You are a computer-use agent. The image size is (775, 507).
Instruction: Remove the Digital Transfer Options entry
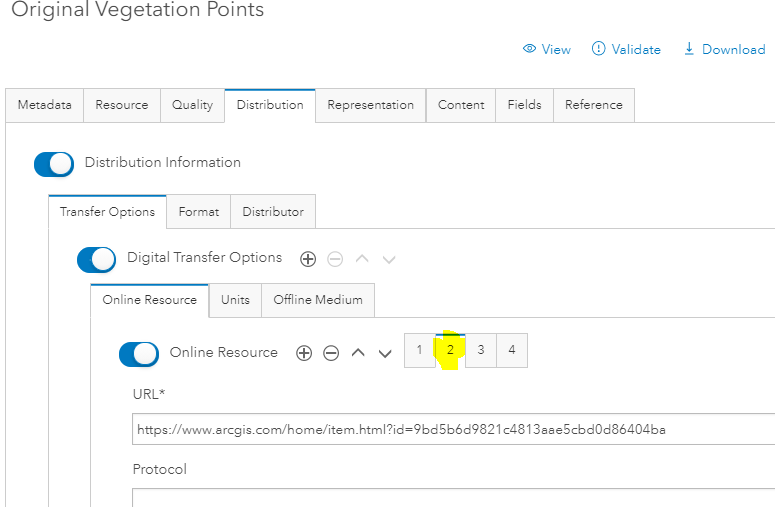[335, 259]
